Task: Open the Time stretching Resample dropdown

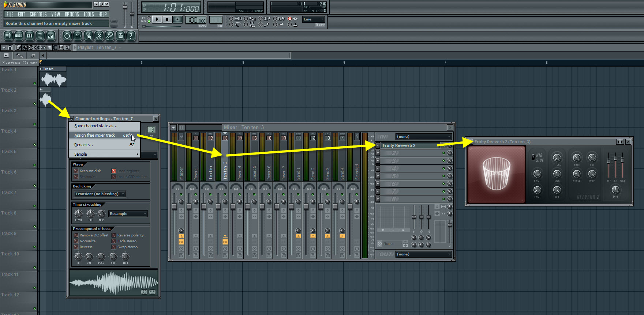Action: (128, 214)
